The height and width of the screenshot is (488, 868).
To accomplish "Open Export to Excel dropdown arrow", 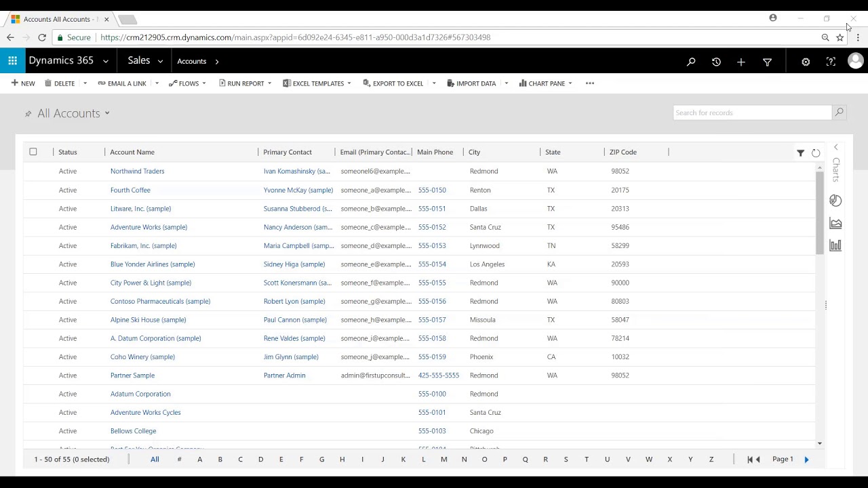I will (x=434, y=83).
